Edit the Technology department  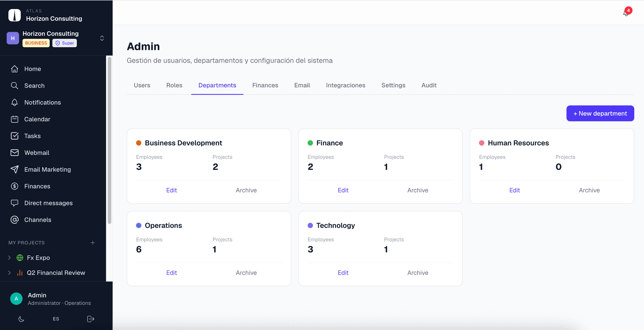coord(343,273)
